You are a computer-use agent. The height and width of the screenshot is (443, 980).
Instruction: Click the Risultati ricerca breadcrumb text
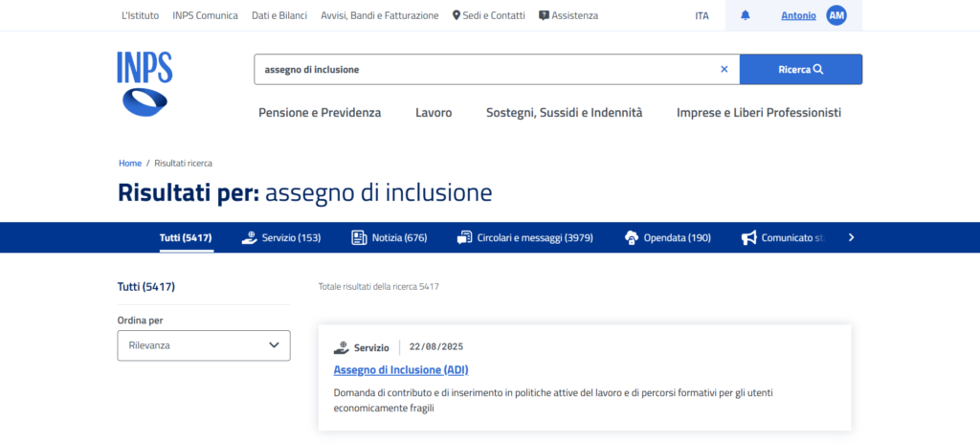pyautogui.click(x=183, y=163)
